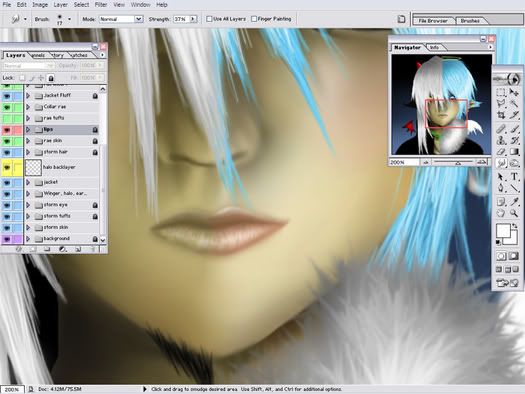
Task: Hide the storm hair layer set
Action: [x=7, y=152]
